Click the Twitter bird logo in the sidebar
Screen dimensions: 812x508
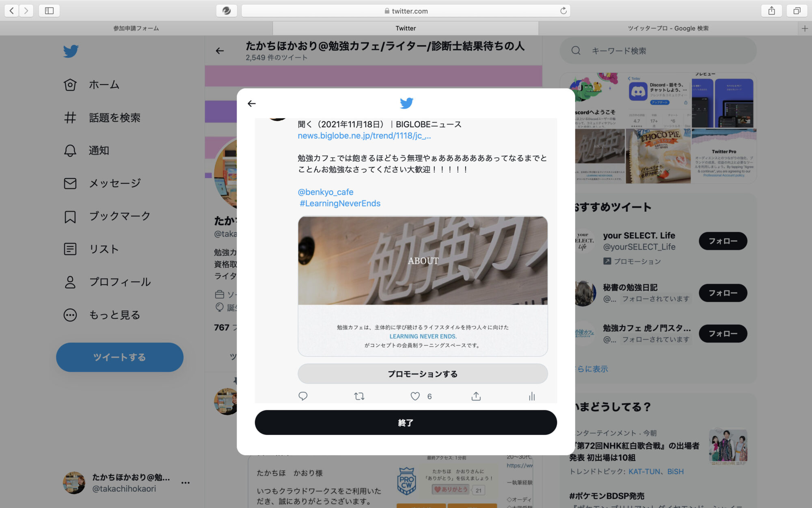click(x=71, y=51)
